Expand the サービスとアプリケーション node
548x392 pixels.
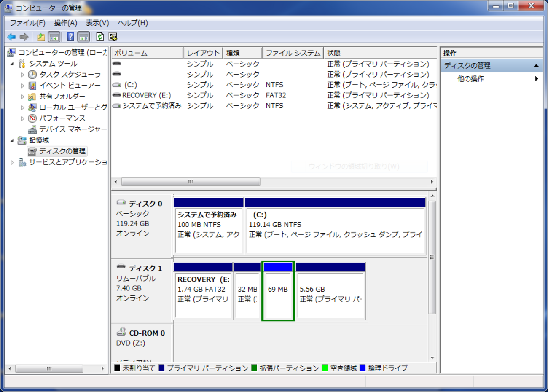tap(12, 162)
